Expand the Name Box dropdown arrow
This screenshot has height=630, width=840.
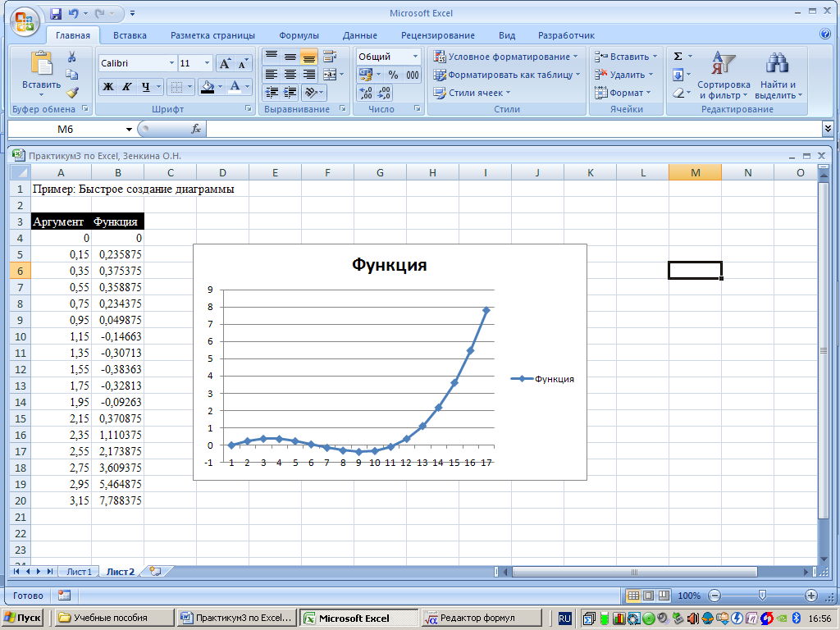click(129, 129)
